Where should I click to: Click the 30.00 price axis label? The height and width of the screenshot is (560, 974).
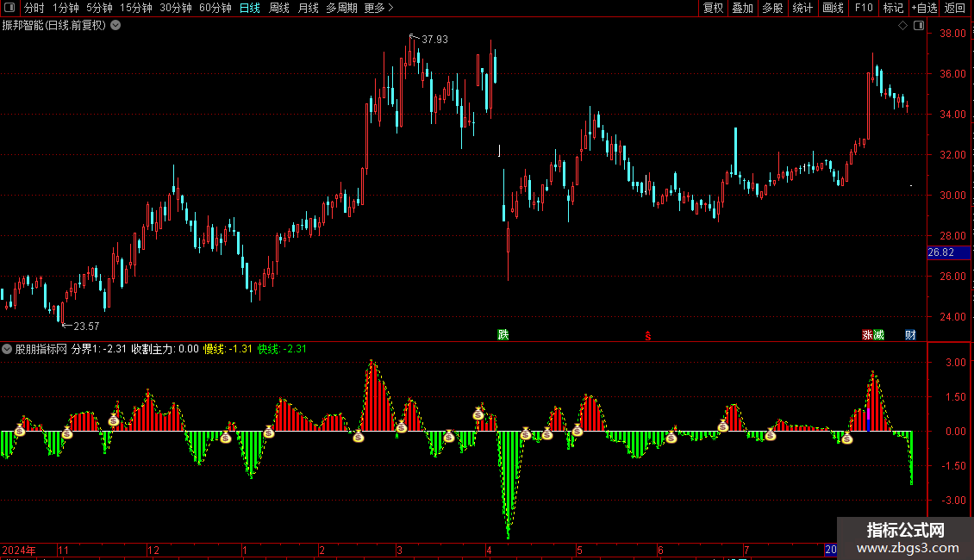(952, 196)
